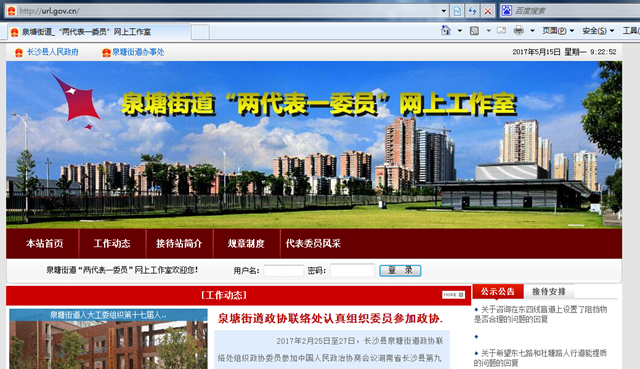Image resolution: width=640 pixels, height=369 pixels.
Task: Stop loading with the red X icon
Action: pyautogui.click(x=487, y=11)
